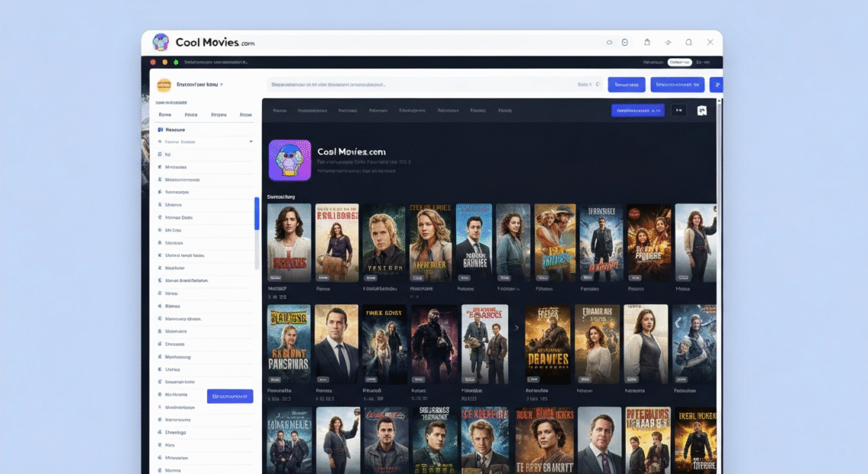Image resolution: width=868 pixels, height=474 pixels.
Task: Open the sort dropdown beside the search field
Action: [x=582, y=84]
